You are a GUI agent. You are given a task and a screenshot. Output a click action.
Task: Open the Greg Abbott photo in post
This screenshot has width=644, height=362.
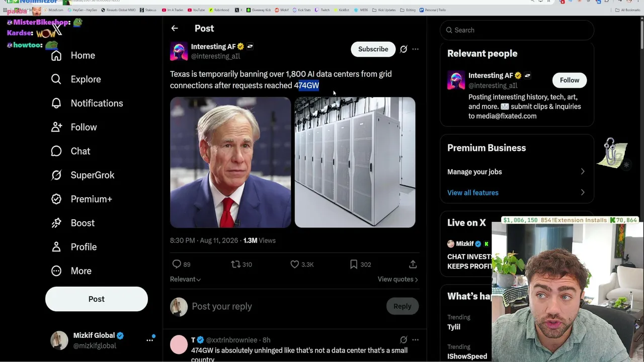pos(230,162)
